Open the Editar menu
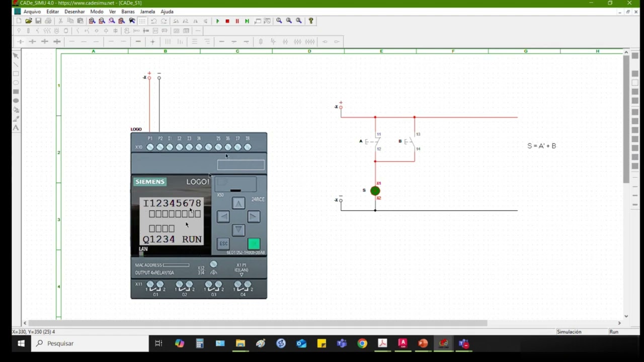Viewport: 644px width, 362px height. 52,12
